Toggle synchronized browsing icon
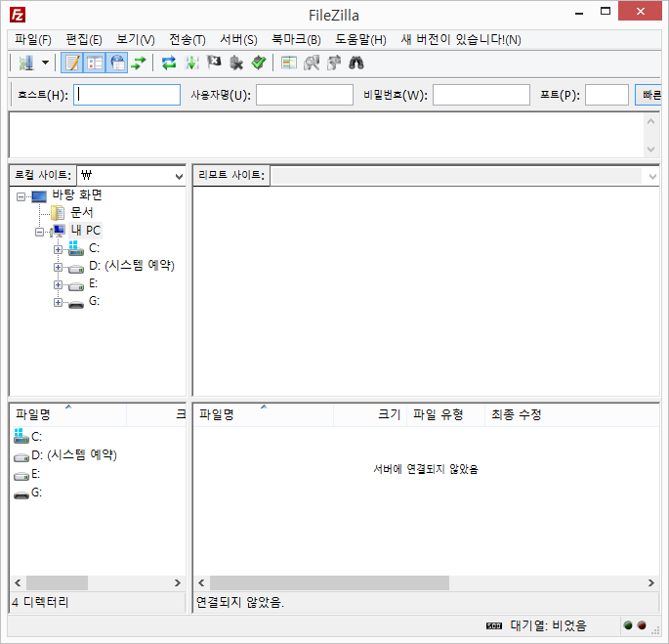 (x=334, y=64)
